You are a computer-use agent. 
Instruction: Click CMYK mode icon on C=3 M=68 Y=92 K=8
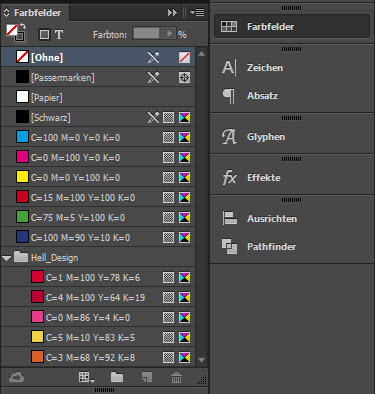[x=184, y=357]
